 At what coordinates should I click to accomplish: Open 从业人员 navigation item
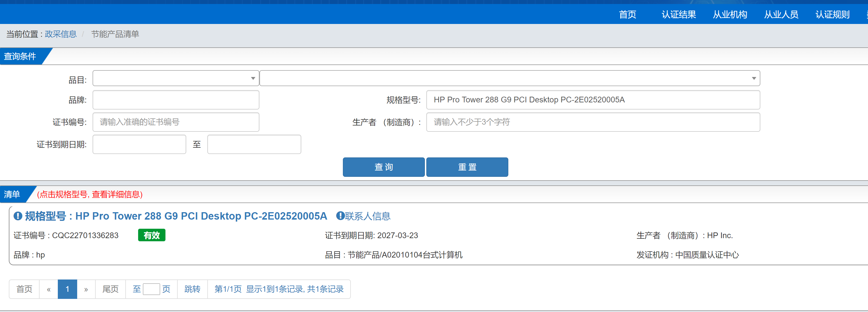click(x=781, y=15)
